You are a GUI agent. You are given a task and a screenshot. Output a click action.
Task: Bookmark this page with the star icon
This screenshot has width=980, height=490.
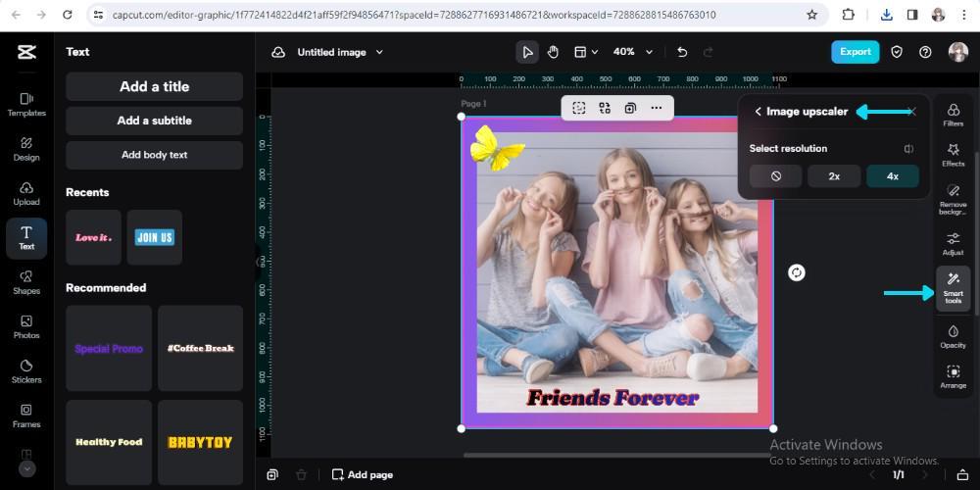(x=811, y=15)
